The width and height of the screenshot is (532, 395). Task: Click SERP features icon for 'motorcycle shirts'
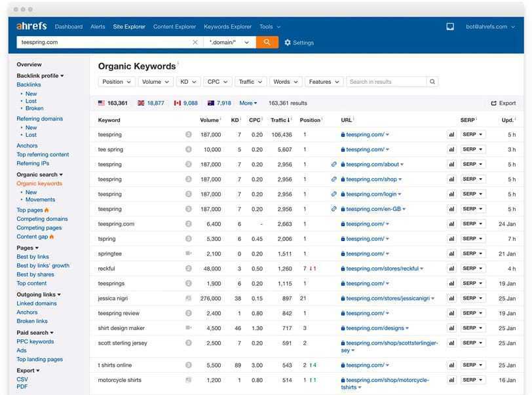click(189, 380)
